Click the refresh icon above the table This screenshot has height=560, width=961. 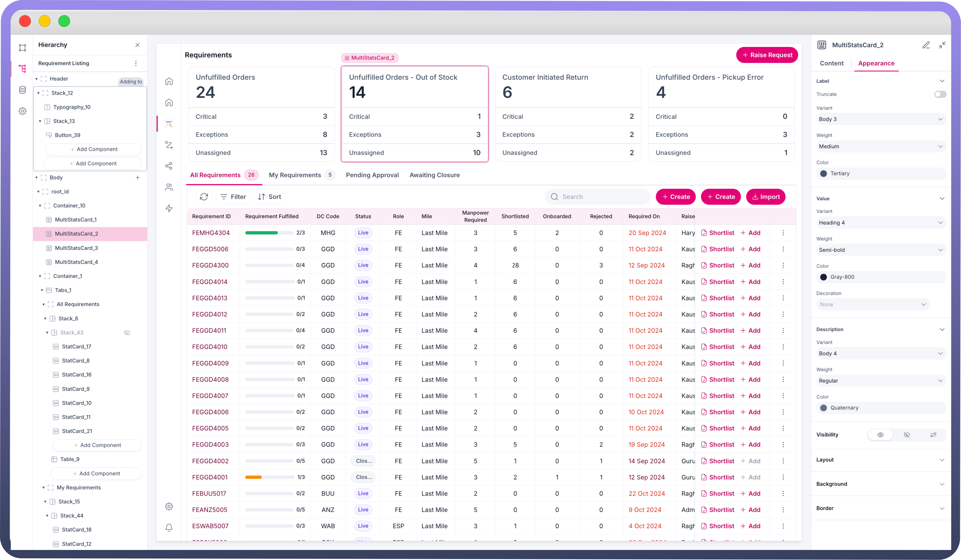(204, 197)
